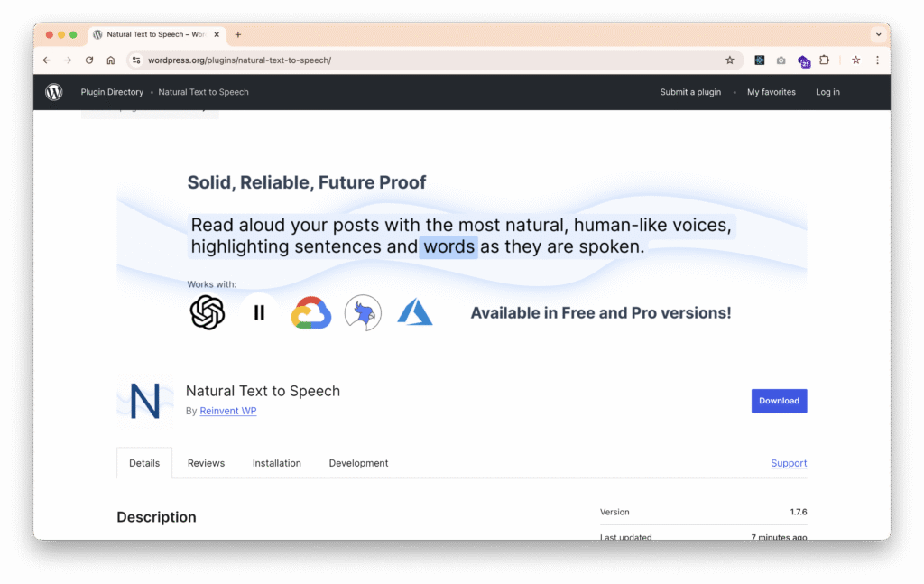
Task: Click the ElevenLabs pause-bars logo
Action: (x=259, y=312)
